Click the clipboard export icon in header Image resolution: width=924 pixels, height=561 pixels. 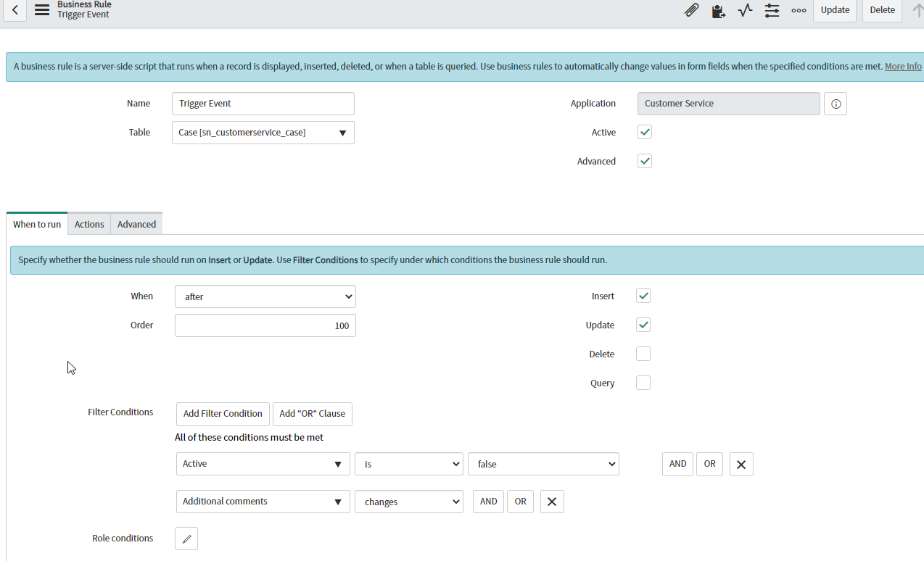(718, 11)
